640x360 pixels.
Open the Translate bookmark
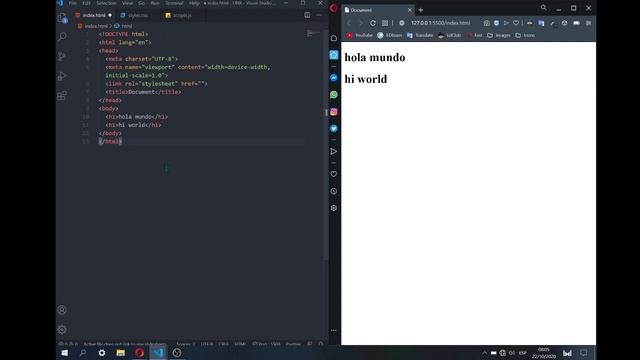tap(420, 36)
